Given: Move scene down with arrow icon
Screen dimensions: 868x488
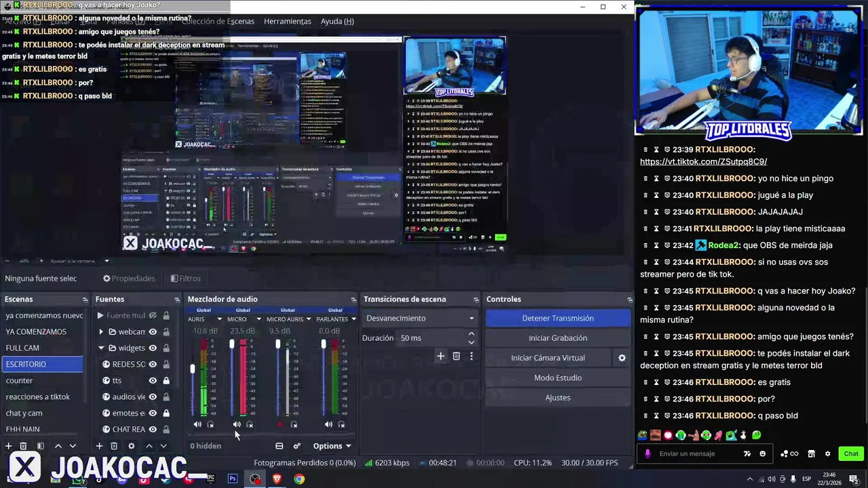Looking at the screenshot, I should [73, 446].
